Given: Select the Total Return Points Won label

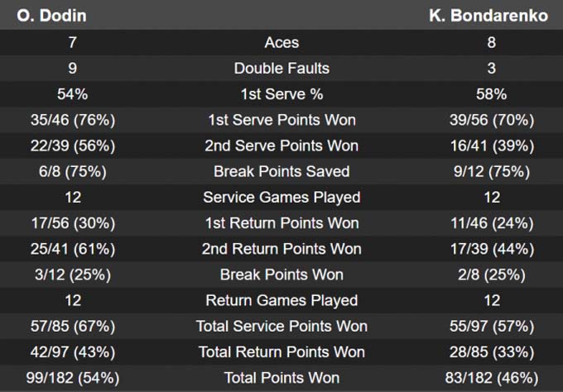Looking at the screenshot, I should pos(281,351).
